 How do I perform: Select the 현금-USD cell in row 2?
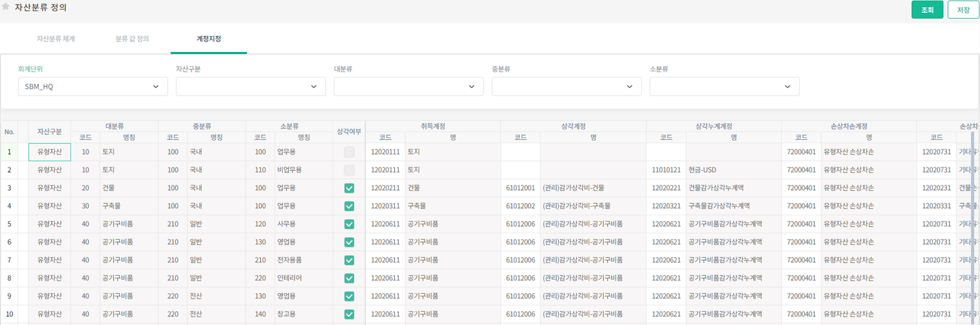click(x=733, y=170)
